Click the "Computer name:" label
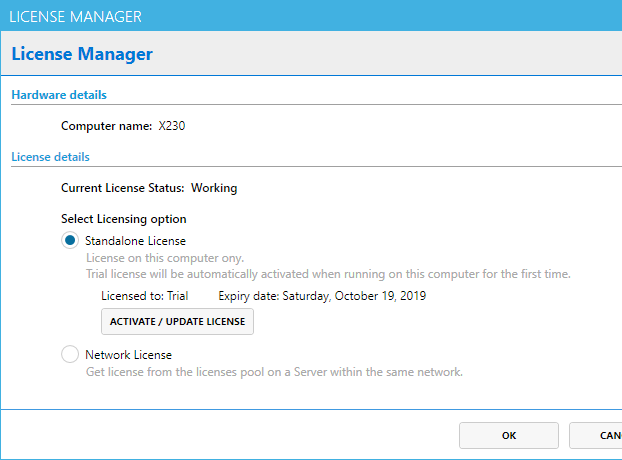The height and width of the screenshot is (460, 622). click(106, 127)
